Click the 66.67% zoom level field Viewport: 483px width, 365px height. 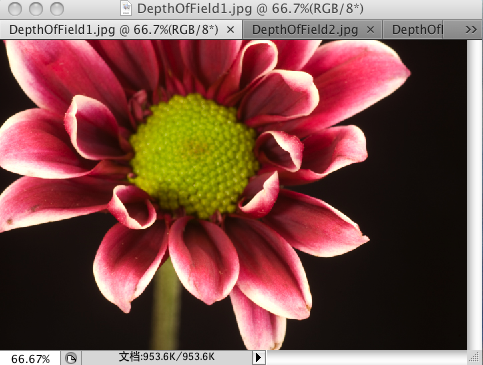[30, 359]
